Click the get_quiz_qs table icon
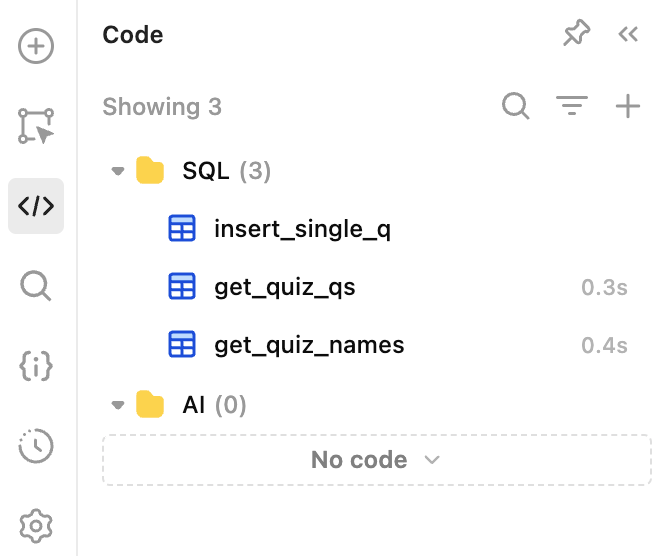The height and width of the screenshot is (556, 672). pos(182,286)
